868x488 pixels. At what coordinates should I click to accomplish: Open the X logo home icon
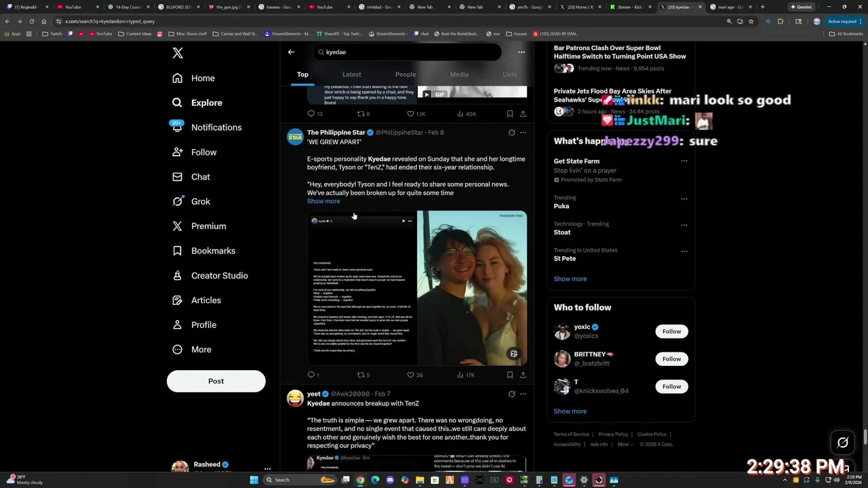coord(178,53)
